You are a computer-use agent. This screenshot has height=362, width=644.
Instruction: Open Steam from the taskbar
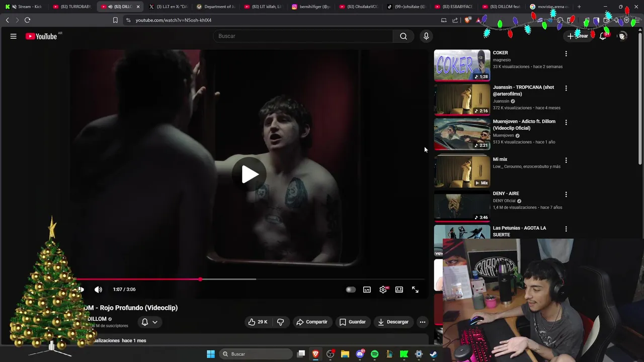433,354
